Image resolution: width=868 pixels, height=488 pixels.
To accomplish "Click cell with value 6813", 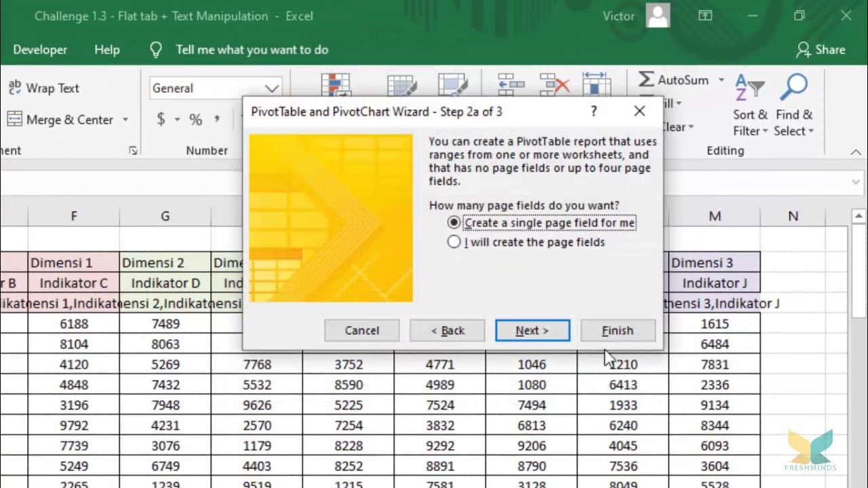I will (x=532, y=426).
